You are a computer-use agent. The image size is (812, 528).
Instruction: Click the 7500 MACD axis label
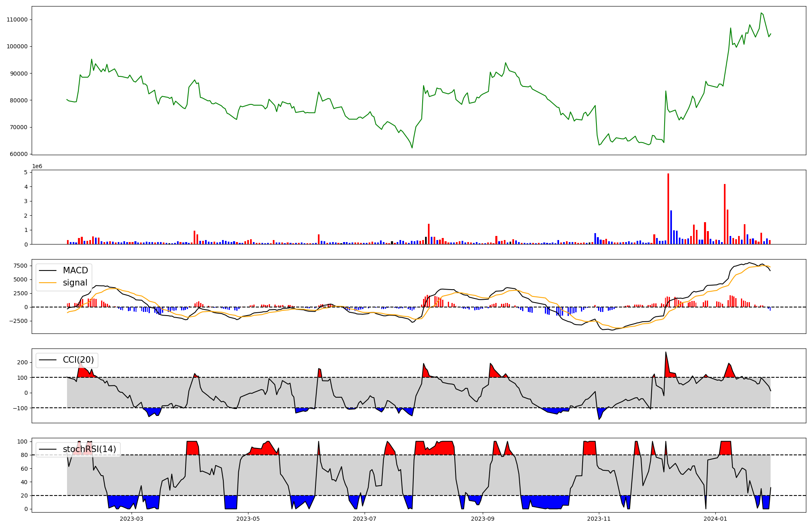[20, 266]
